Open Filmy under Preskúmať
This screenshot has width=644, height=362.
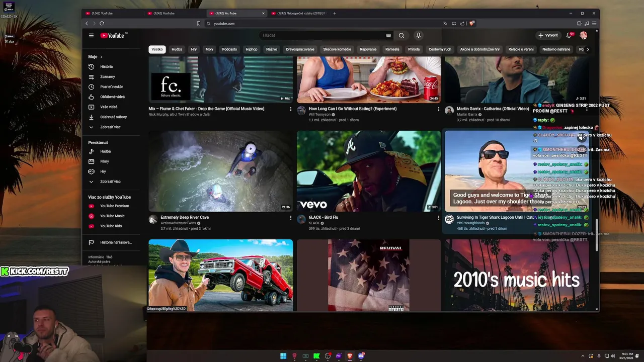pyautogui.click(x=110, y=161)
